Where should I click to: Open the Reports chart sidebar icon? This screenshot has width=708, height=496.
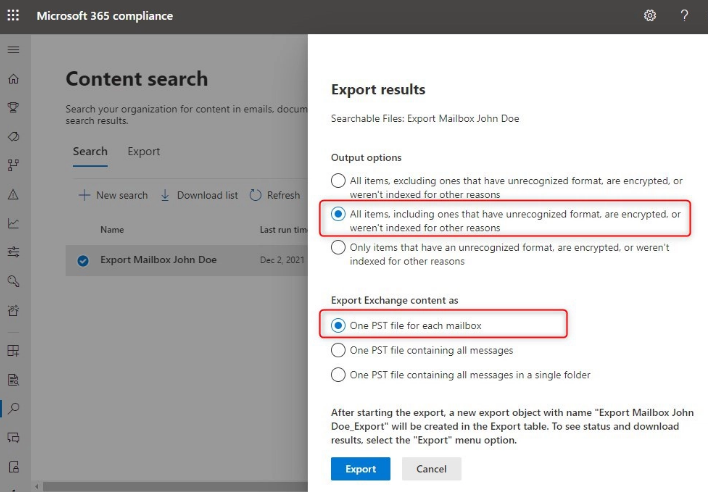[13, 223]
